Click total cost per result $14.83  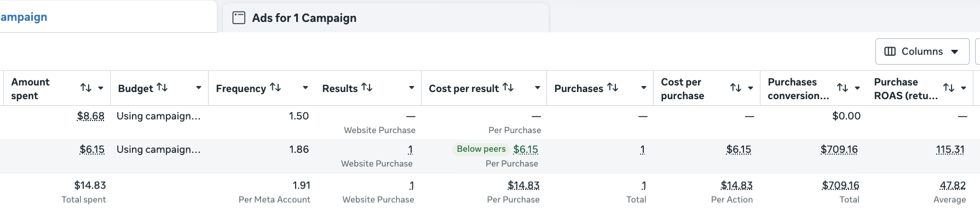tap(524, 186)
